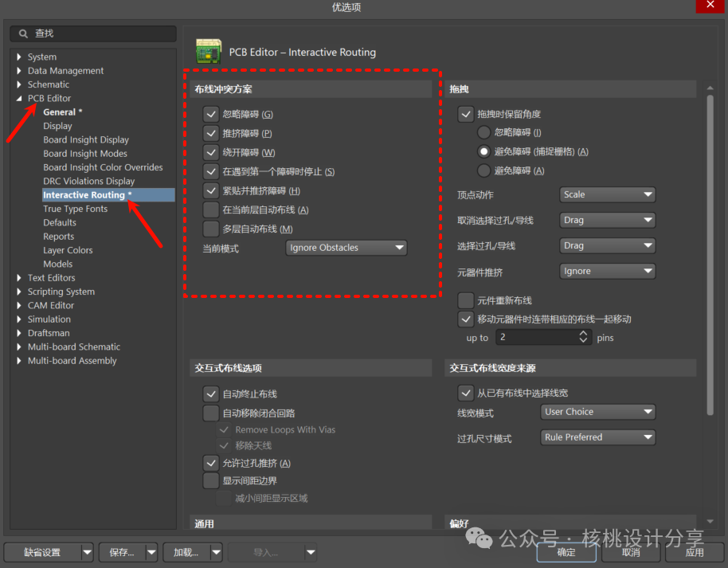Toggle the 忽略障碍 (G) checkbox
Viewport: 728px width, 568px height.
pyautogui.click(x=211, y=115)
